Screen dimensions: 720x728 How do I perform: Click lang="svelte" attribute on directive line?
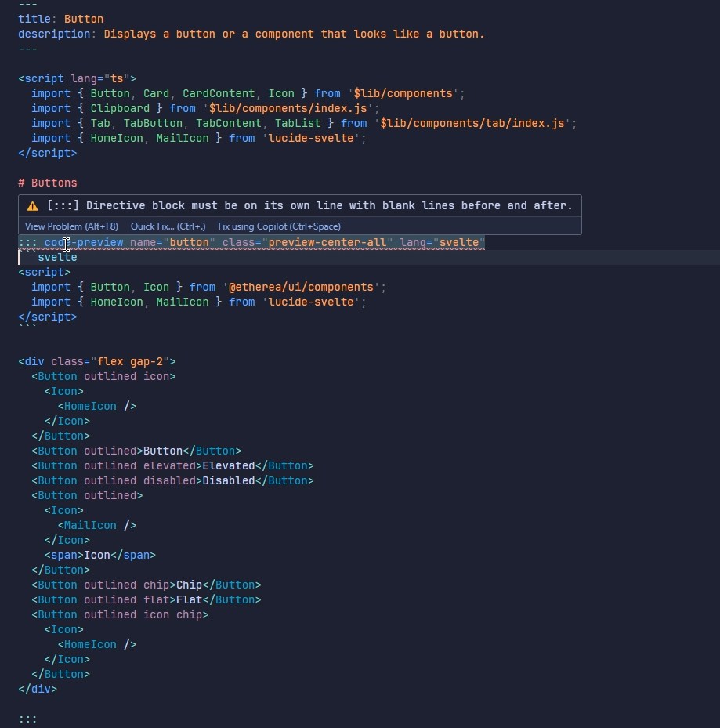coord(443,242)
